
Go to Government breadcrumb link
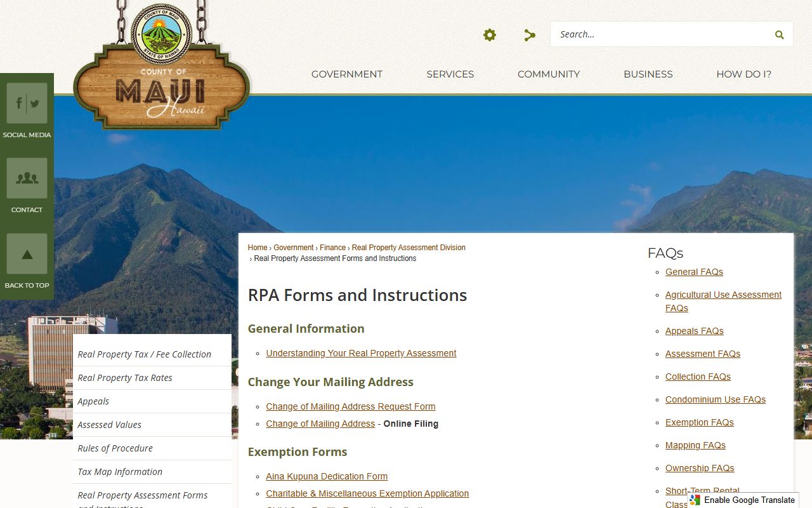(x=294, y=248)
